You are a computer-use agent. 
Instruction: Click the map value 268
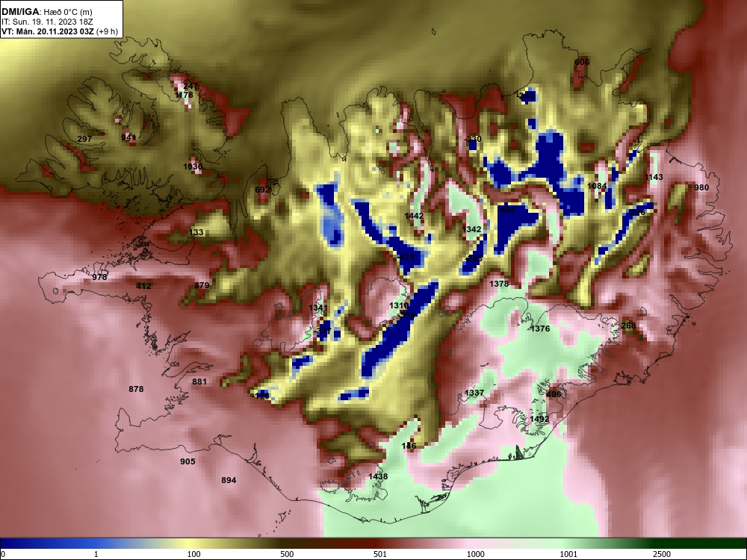tap(628, 326)
